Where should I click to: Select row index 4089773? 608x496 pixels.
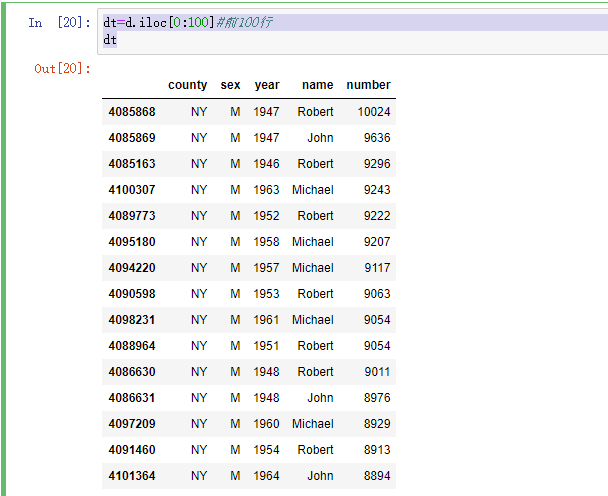pos(132,216)
